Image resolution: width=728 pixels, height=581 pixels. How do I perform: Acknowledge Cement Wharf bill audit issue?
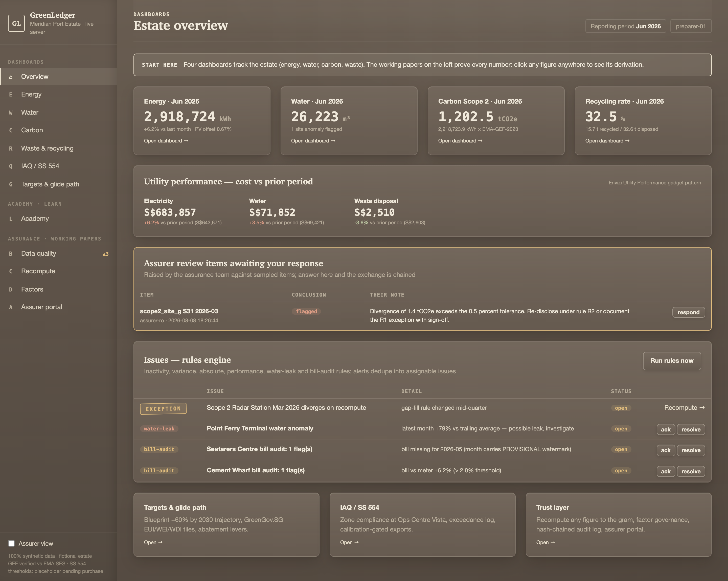tap(665, 471)
